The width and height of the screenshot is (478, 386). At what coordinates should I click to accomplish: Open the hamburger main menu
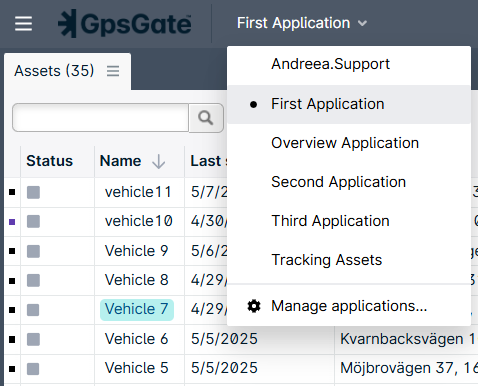coord(23,24)
